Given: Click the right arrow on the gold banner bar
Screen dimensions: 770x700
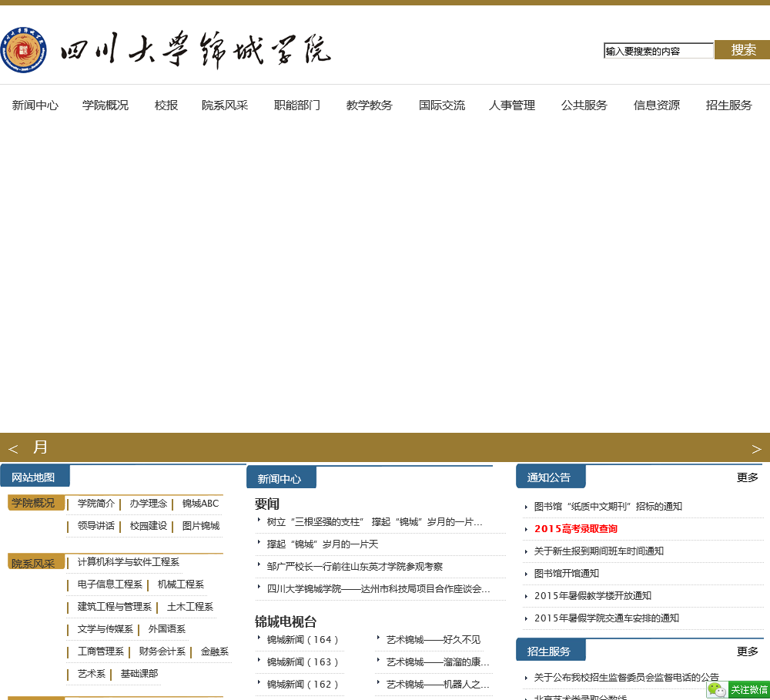Looking at the screenshot, I should point(756,448).
